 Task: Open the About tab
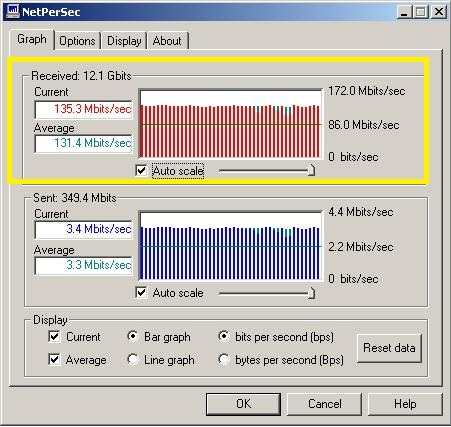tap(167, 41)
